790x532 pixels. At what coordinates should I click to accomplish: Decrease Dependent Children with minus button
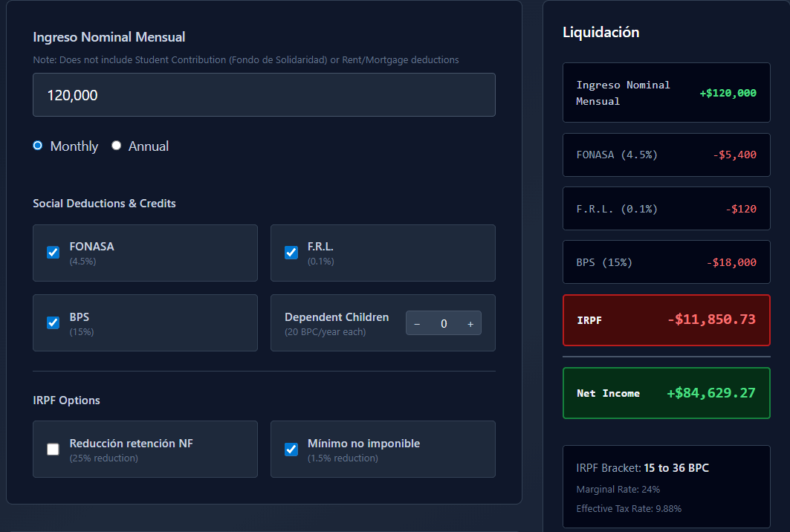[x=417, y=323]
